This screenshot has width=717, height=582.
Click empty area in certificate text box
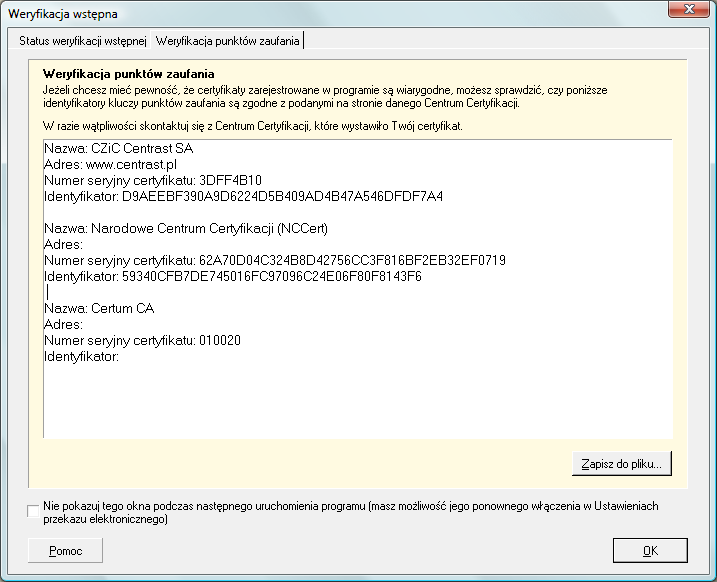pyautogui.click(x=358, y=402)
